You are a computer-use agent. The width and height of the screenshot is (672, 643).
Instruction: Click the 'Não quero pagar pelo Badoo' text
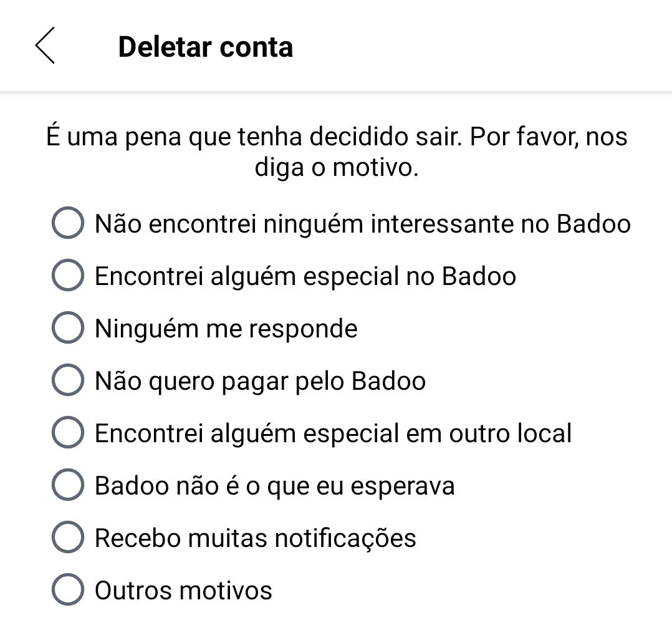tap(260, 381)
